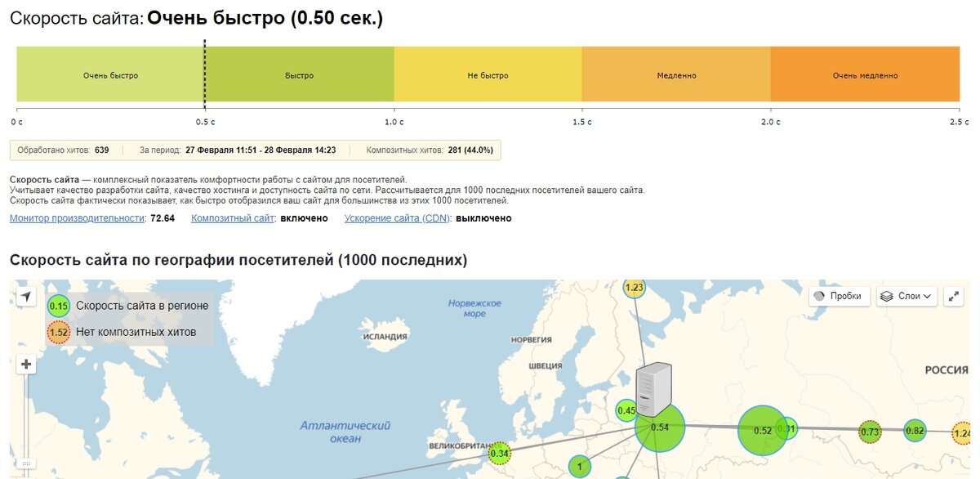The width and height of the screenshot is (980, 479).
Task: Click the Быстро speed segment
Action: tap(300, 76)
